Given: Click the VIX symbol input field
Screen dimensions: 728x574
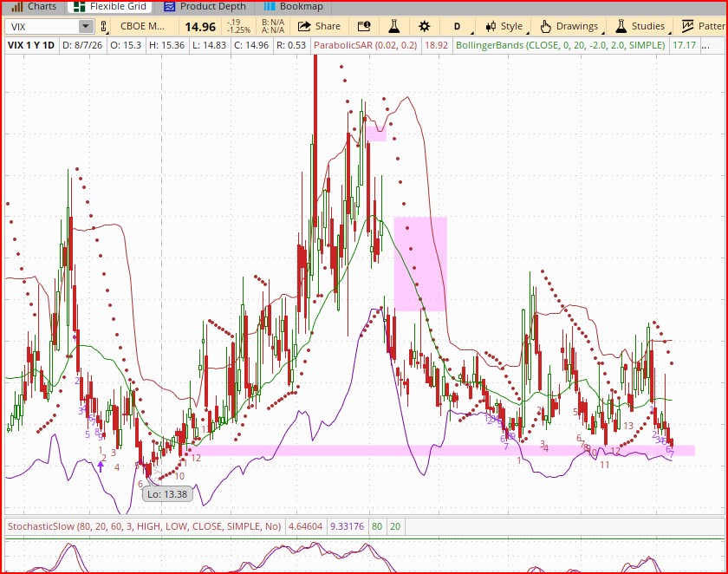Looking at the screenshot, I should click(42, 27).
